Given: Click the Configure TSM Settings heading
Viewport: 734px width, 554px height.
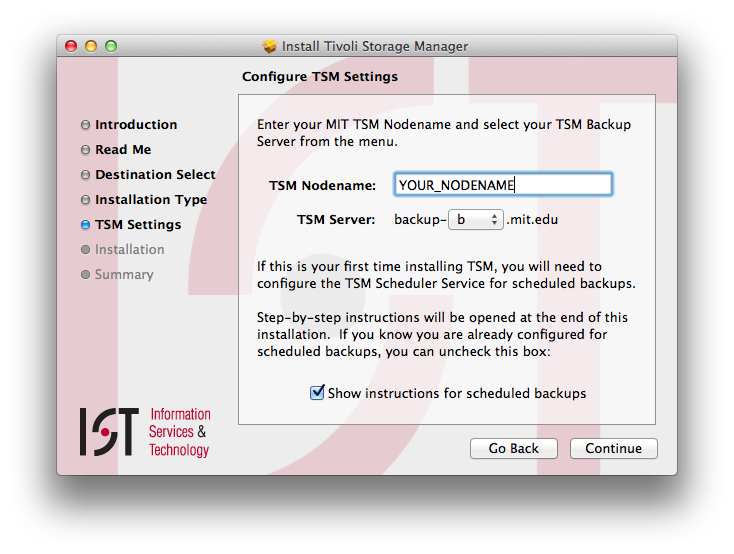Looking at the screenshot, I should click(x=320, y=76).
